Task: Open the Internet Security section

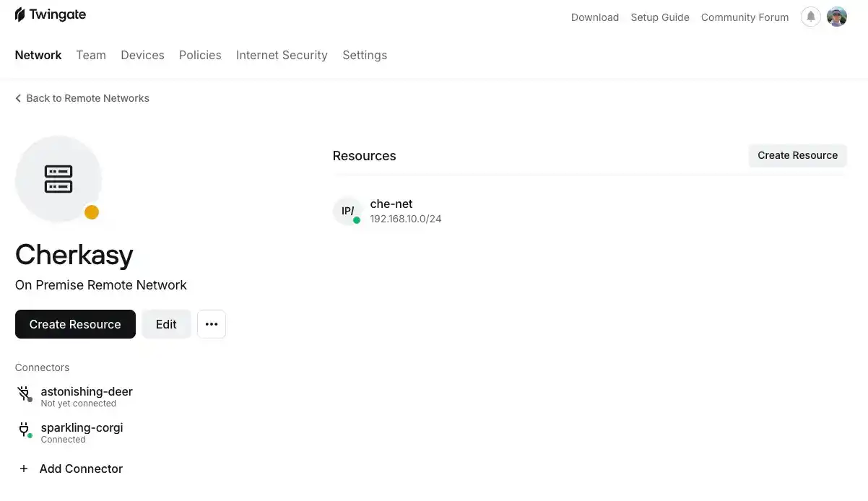Action: pos(282,55)
